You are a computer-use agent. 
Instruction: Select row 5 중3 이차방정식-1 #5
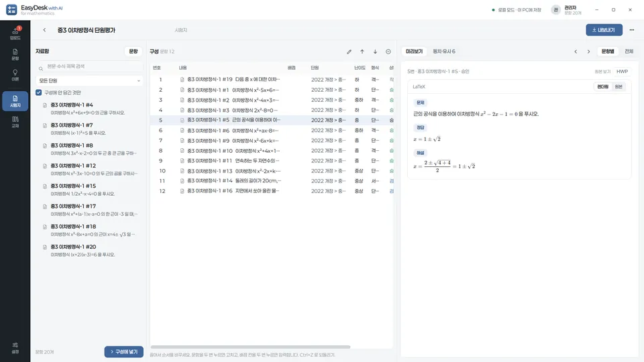pyautogui.click(x=272, y=120)
